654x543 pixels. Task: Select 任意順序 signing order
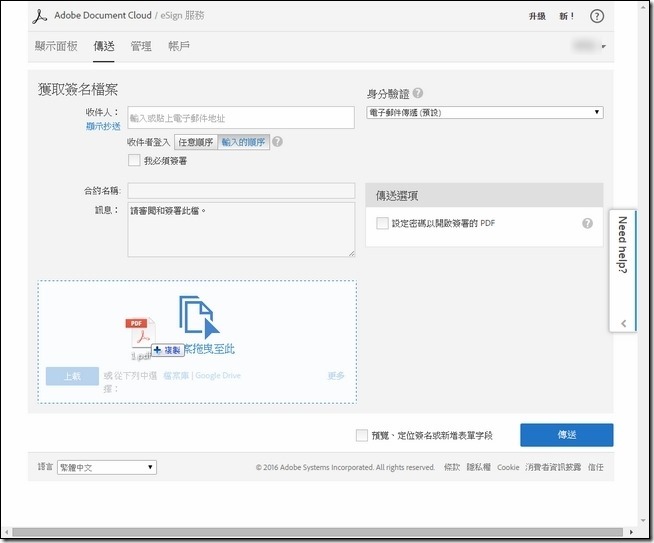[196, 142]
